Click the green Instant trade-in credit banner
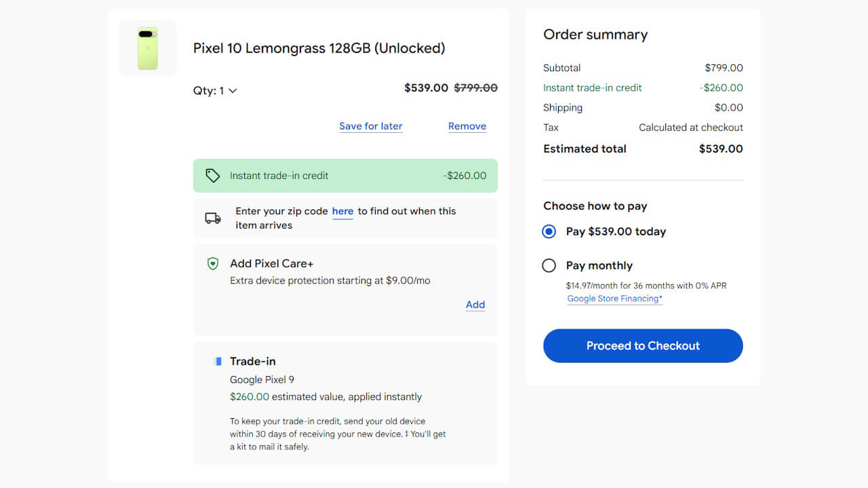The image size is (868, 488). 345,176
